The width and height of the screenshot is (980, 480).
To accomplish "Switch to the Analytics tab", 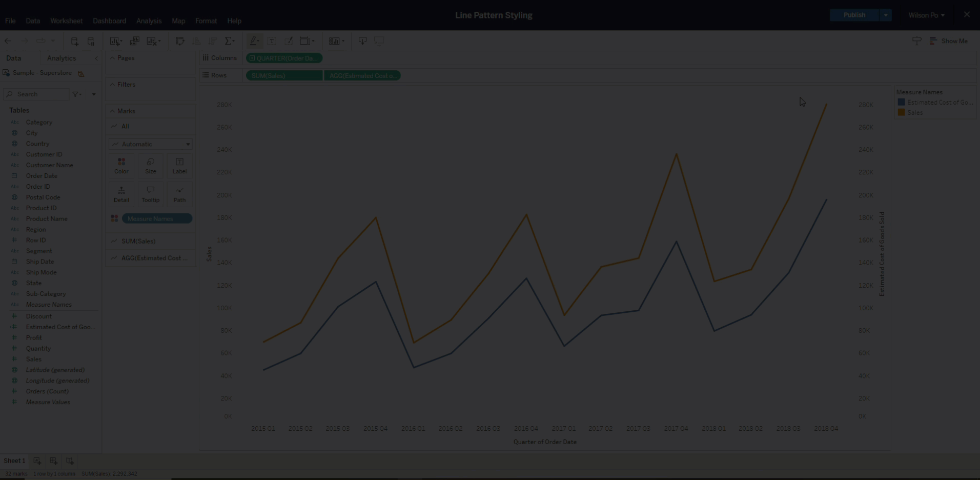I will tap(62, 58).
